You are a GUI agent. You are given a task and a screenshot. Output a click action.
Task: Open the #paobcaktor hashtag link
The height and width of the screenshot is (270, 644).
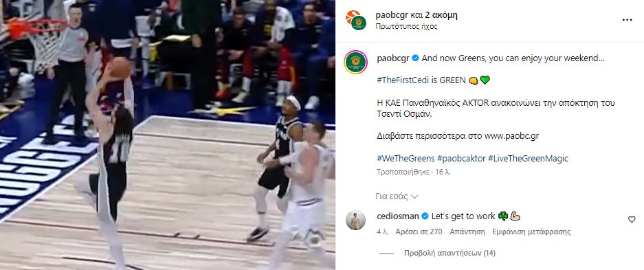click(x=461, y=159)
